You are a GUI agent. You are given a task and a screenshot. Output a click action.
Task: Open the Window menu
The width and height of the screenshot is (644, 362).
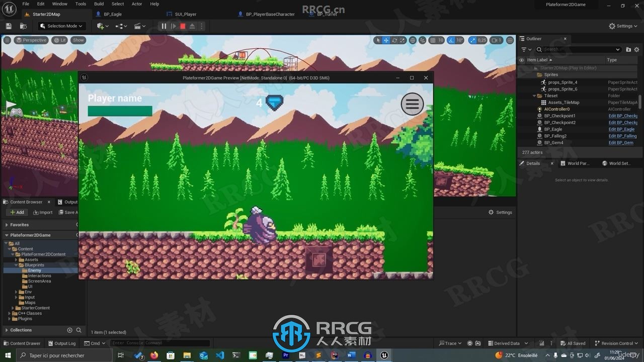pyautogui.click(x=60, y=4)
